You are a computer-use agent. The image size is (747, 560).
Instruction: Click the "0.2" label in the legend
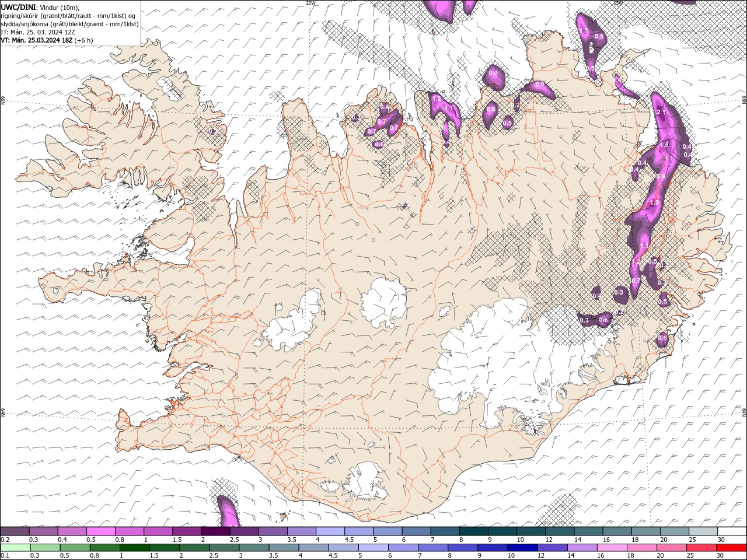click(6, 540)
